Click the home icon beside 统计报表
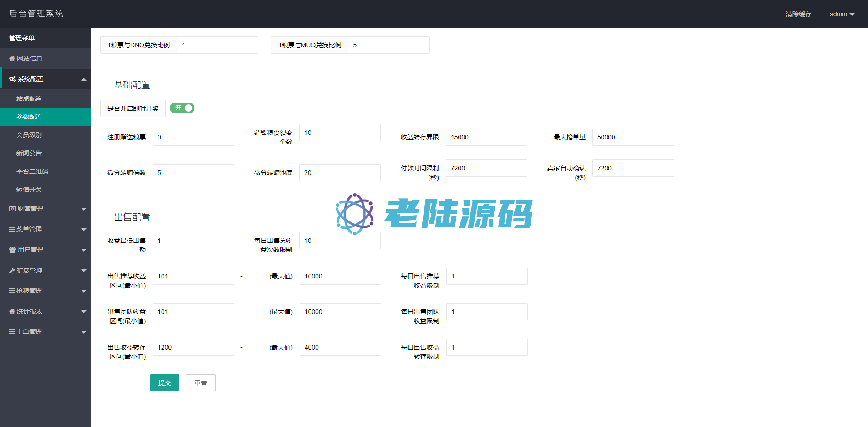 coord(12,311)
